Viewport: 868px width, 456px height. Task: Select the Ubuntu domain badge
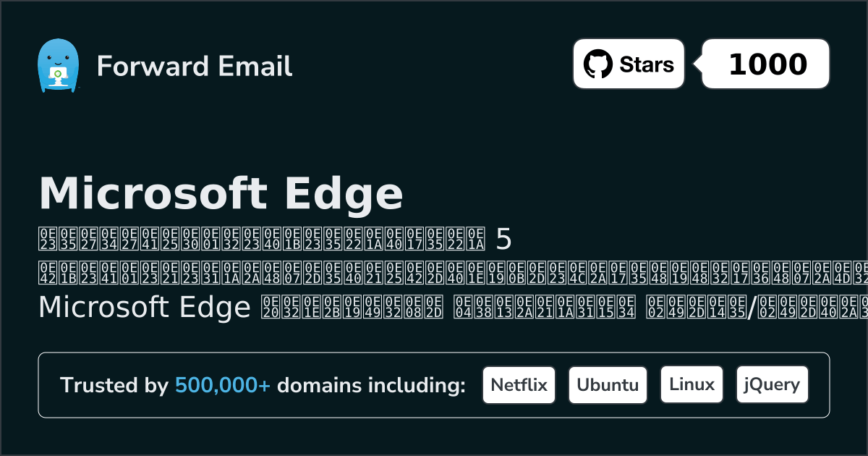pyautogui.click(x=608, y=384)
